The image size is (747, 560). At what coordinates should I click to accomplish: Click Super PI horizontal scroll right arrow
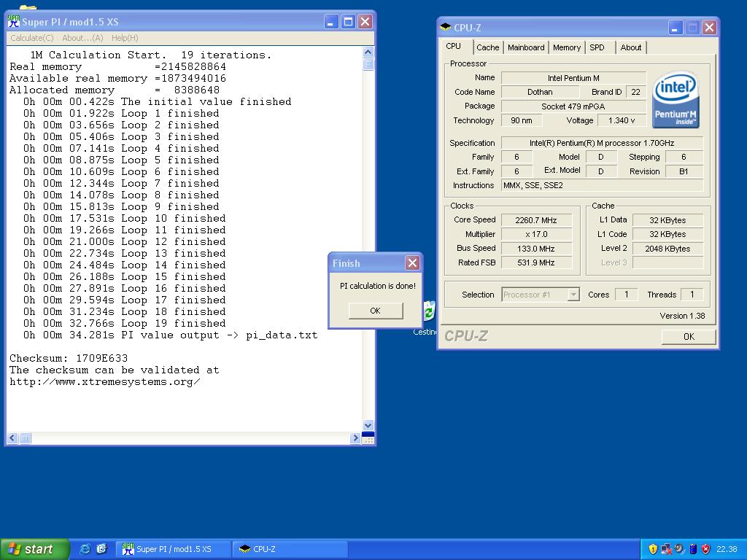pos(355,438)
